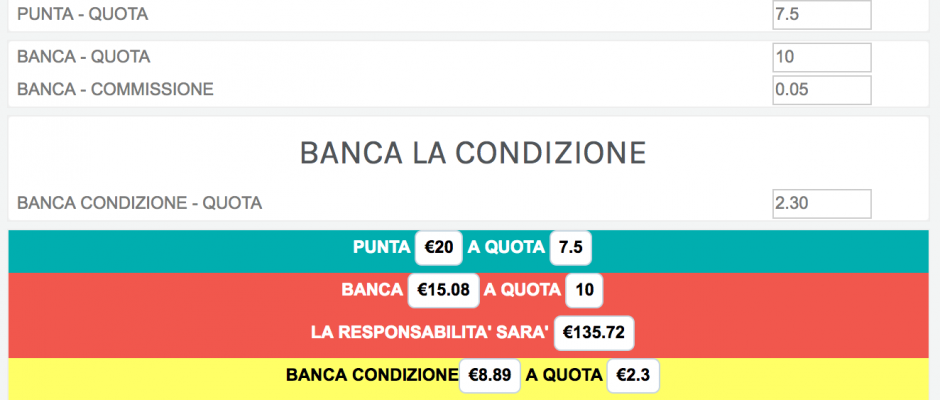
Task: Click the €8.89 value in yellow row
Action: tap(489, 376)
